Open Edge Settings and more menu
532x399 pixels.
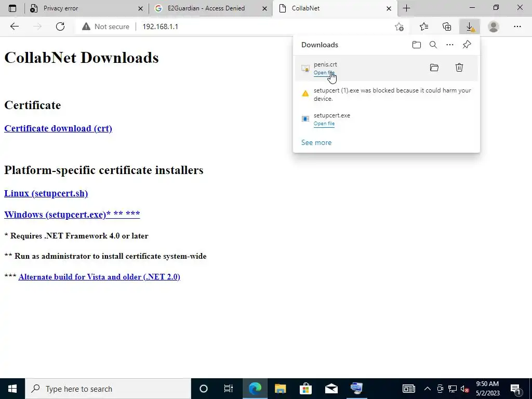tap(517, 26)
